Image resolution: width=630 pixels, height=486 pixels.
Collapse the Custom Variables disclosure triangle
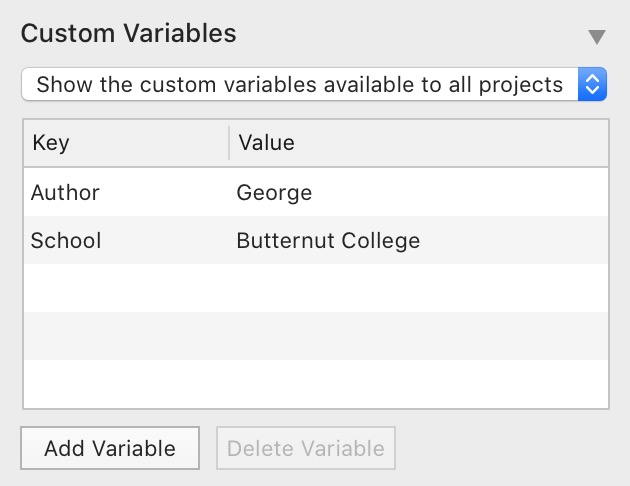[597, 37]
